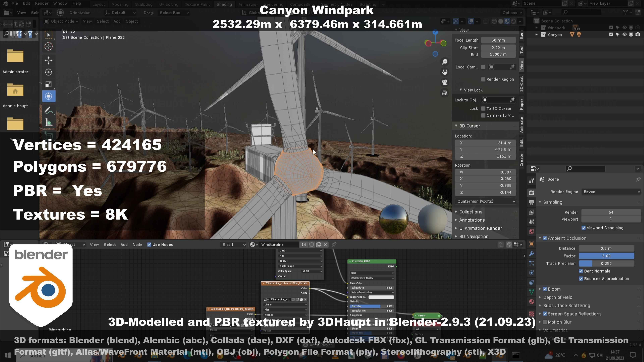Image resolution: width=644 pixels, height=362 pixels.
Task: Open the Render menu
Action: pyautogui.click(x=42, y=4)
